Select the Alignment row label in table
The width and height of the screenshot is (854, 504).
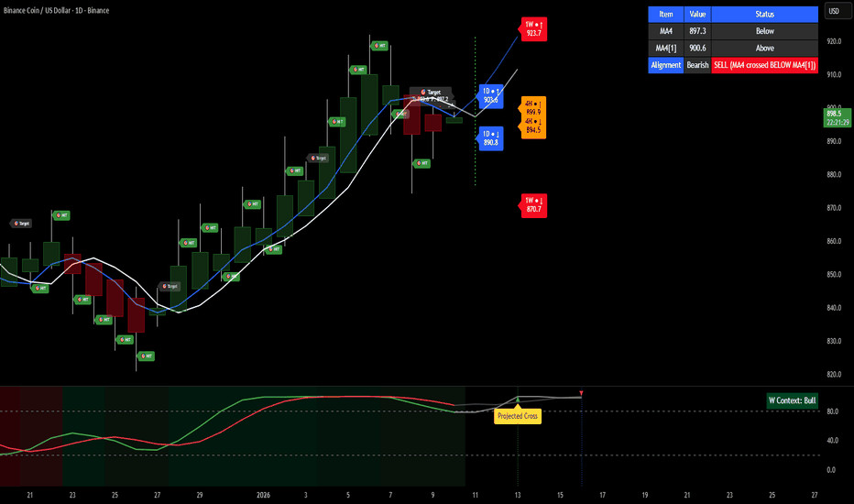tap(666, 65)
